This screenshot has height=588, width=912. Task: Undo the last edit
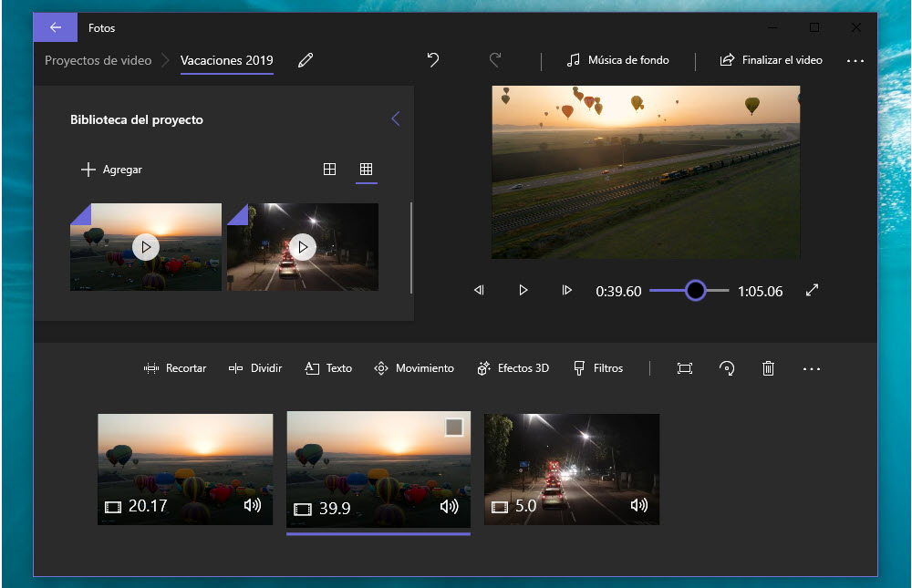(x=433, y=60)
